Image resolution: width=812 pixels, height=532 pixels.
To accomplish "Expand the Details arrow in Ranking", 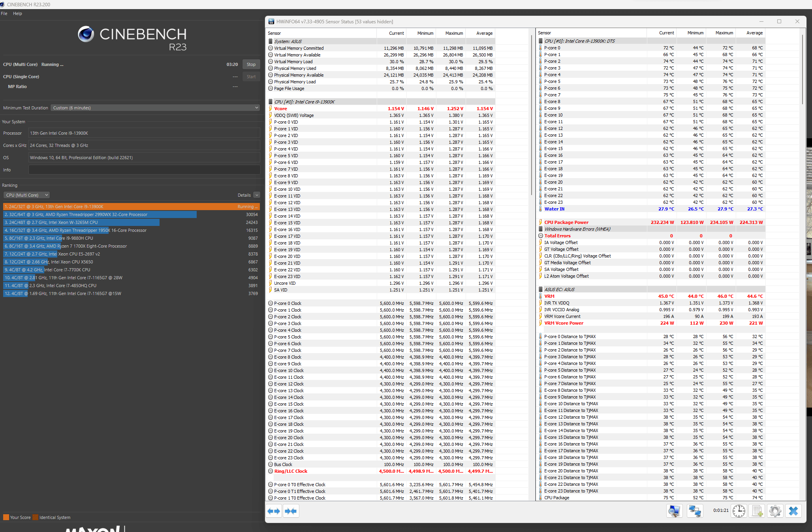I will point(257,195).
